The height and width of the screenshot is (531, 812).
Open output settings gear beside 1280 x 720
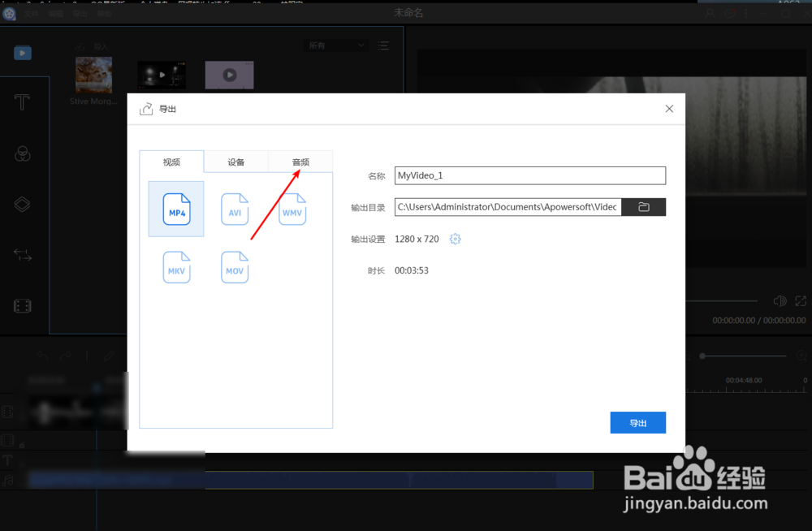[455, 239]
